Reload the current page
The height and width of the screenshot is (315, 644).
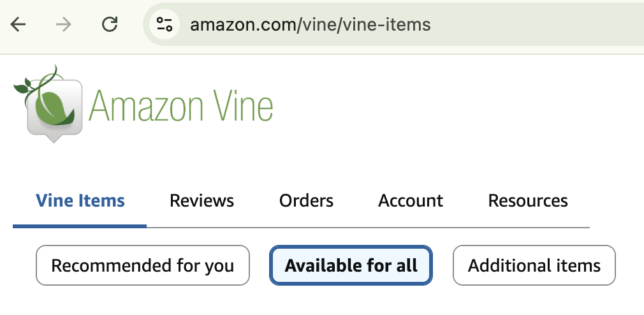(110, 25)
